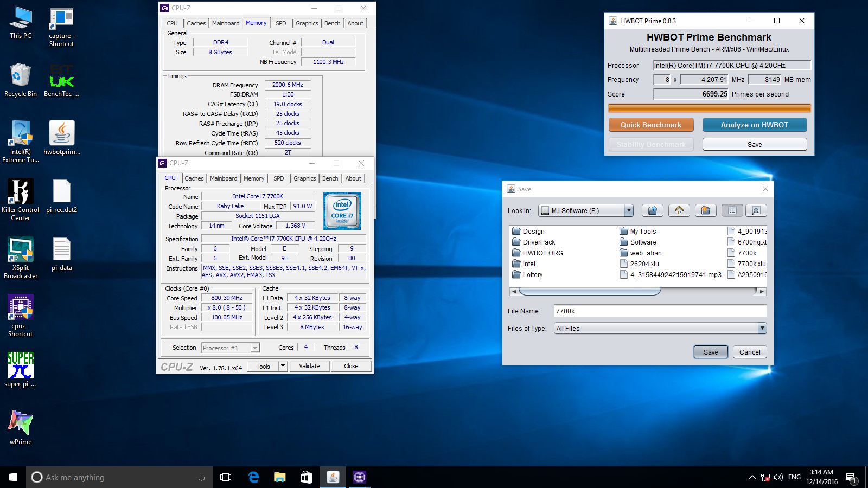Viewport: 868px width, 488px height.
Task: Confirm Save in the Save dialog
Action: [x=711, y=352]
